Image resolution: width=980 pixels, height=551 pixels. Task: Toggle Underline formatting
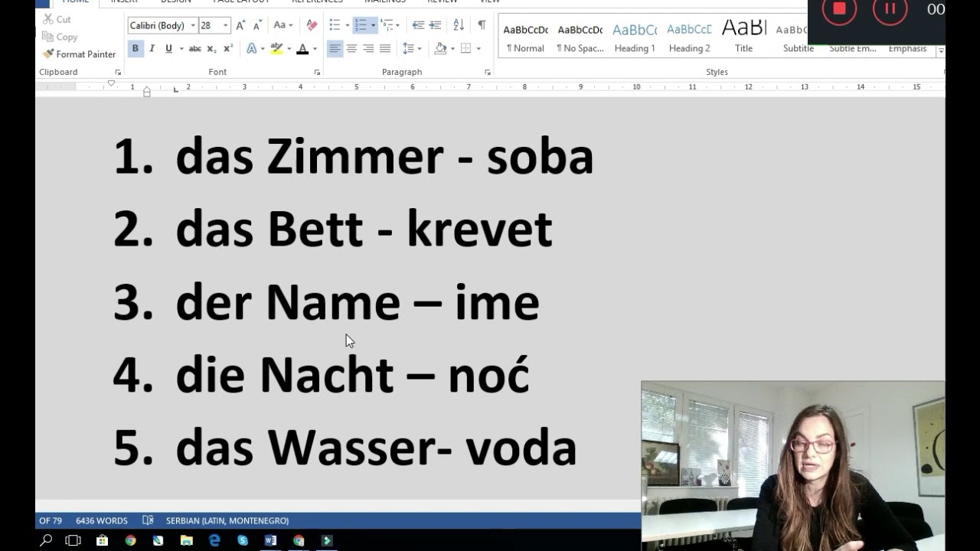(168, 48)
